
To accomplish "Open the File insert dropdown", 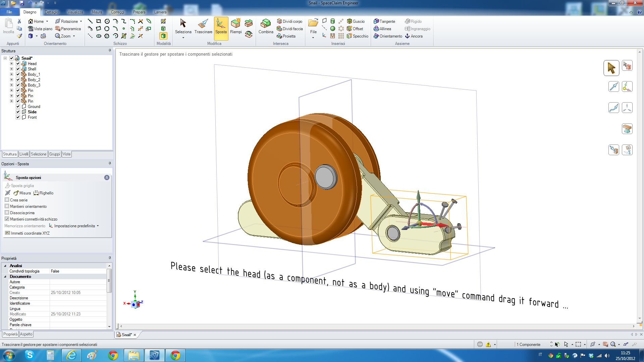I will click(313, 38).
